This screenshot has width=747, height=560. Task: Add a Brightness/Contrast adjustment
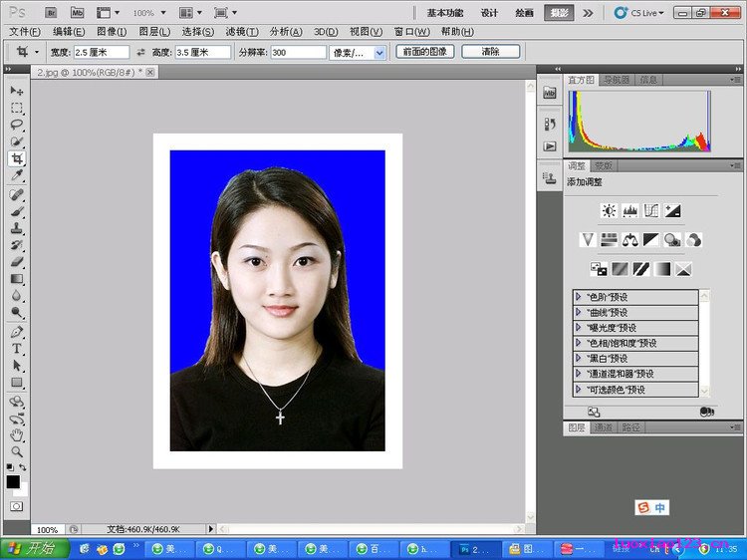[x=609, y=210]
